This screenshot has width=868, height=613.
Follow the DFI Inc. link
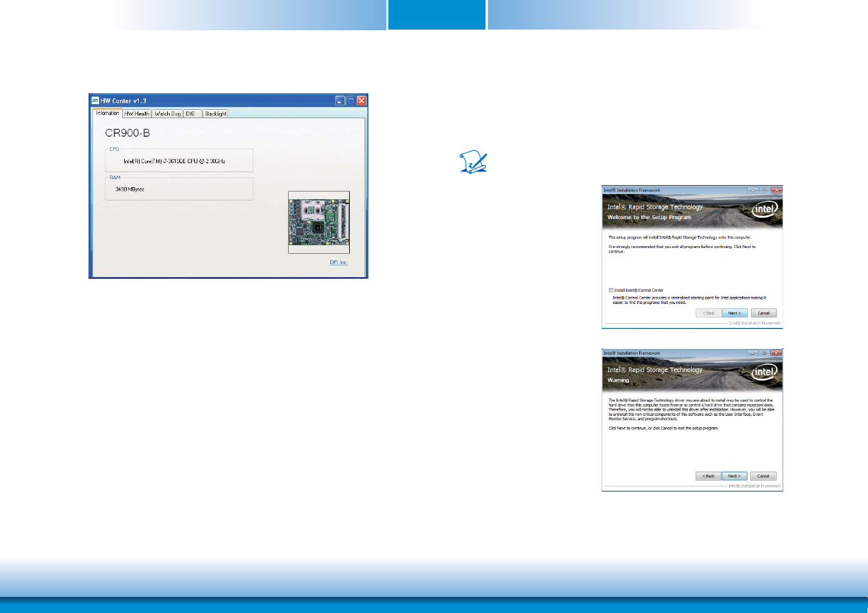[x=339, y=262]
